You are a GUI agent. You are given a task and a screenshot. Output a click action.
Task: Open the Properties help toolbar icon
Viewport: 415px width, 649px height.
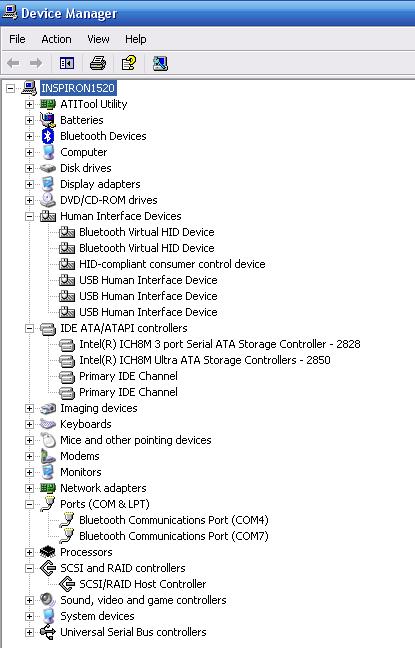coord(129,63)
